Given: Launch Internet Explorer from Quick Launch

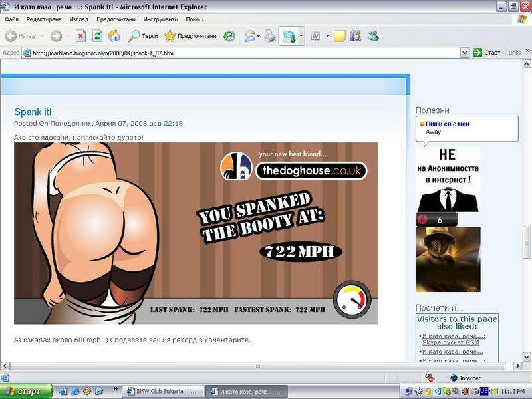Looking at the screenshot, I should coord(75,391).
